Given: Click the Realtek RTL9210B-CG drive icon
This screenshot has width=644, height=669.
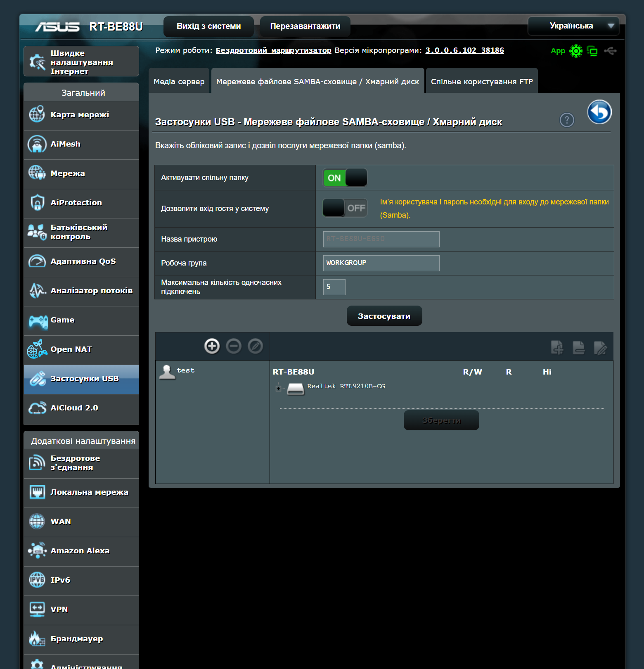Looking at the screenshot, I should click(296, 389).
